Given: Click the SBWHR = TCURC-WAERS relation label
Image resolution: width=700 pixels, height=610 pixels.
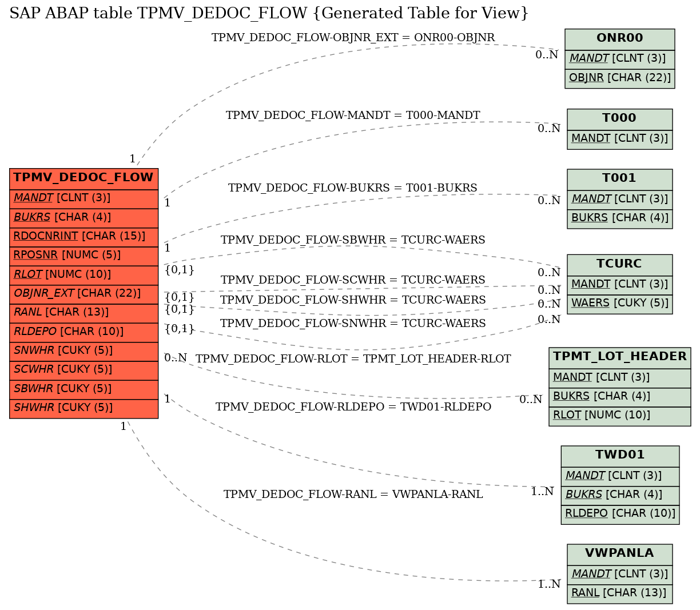Looking at the screenshot, I should [353, 240].
